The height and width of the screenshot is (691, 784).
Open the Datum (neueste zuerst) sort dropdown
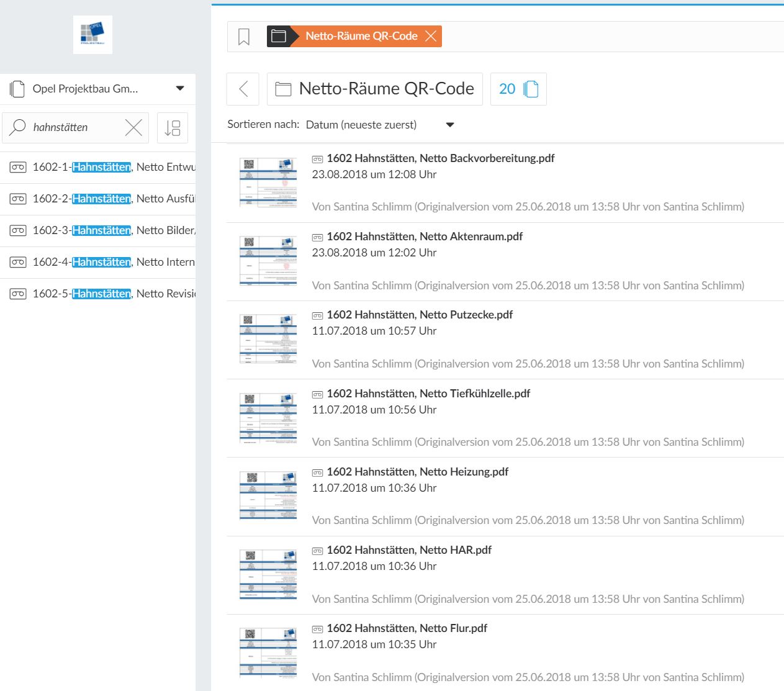[380, 125]
